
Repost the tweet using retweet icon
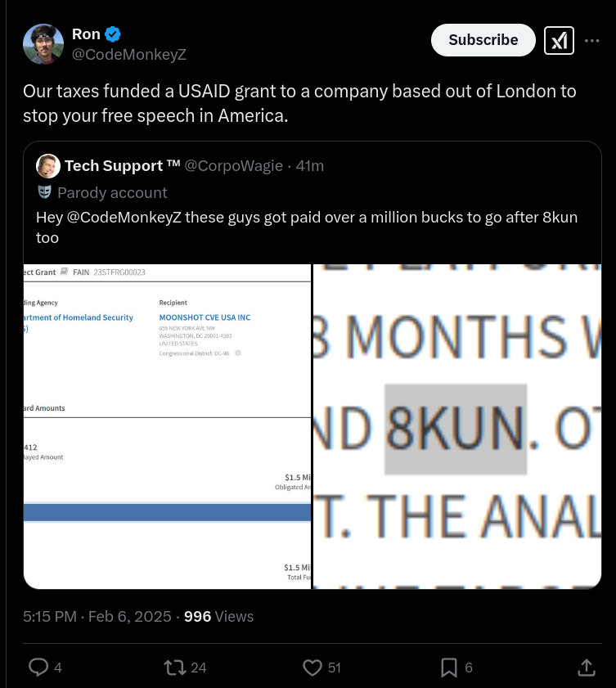pyautogui.click(x=174, y=668)
